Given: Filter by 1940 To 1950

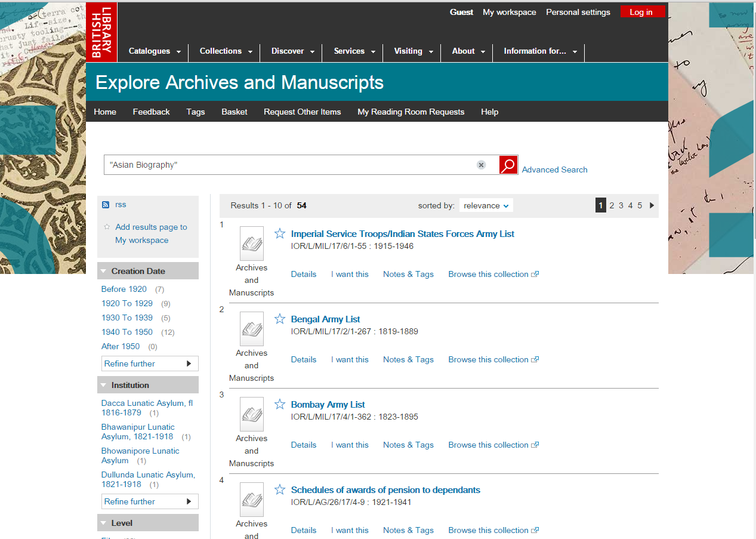Looking at the screenshot, I should tap(127, 332).
